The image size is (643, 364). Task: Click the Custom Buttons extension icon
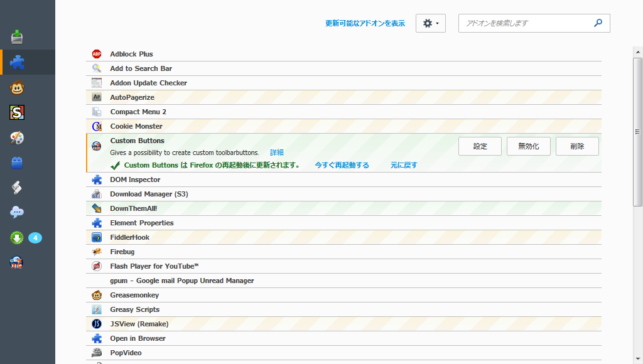97,146
